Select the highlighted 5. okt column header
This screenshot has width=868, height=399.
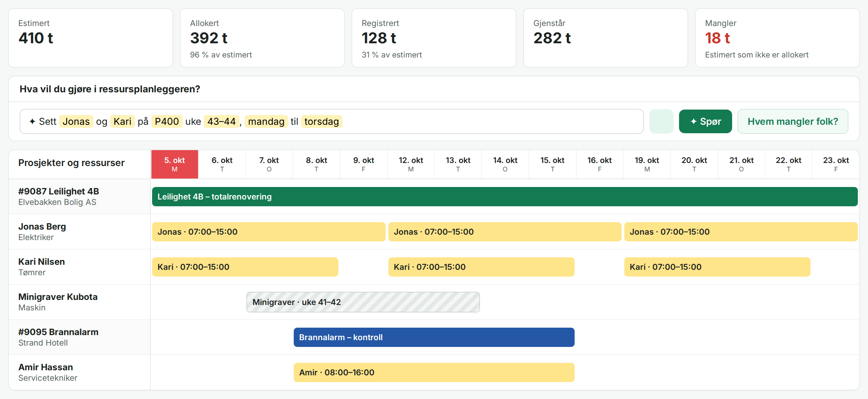coord(174,164)
